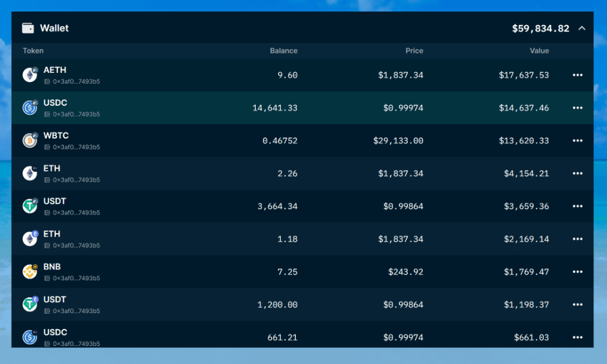607x364 pixels.
Task: Click the USDC icon in the 14,641.33 balance row
Action: pos(30,108)
